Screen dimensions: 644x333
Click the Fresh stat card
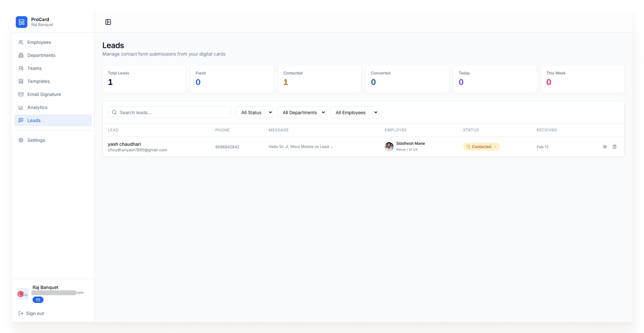coord(232,79)
